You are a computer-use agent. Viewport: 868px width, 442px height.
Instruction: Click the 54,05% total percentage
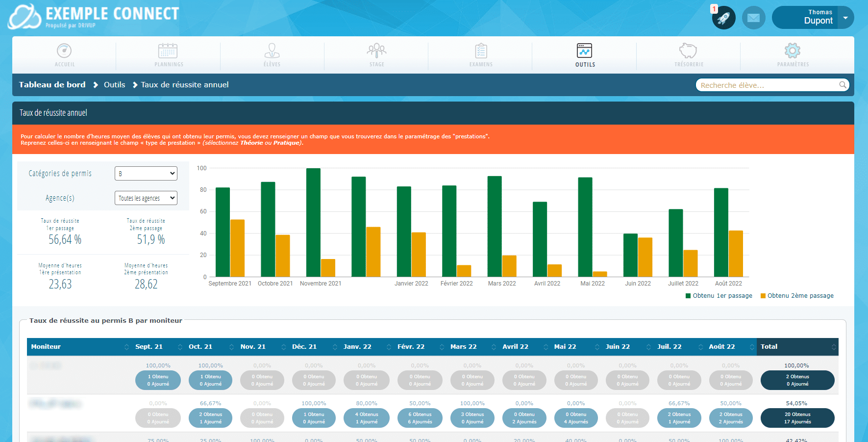coord(796,403)
